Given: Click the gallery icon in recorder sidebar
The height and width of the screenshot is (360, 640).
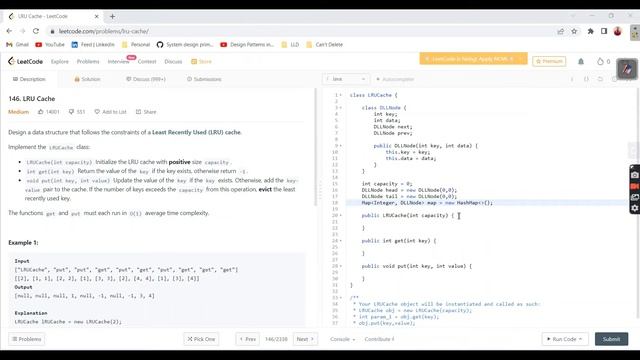Looking at the screenshot, I should 635,197.
